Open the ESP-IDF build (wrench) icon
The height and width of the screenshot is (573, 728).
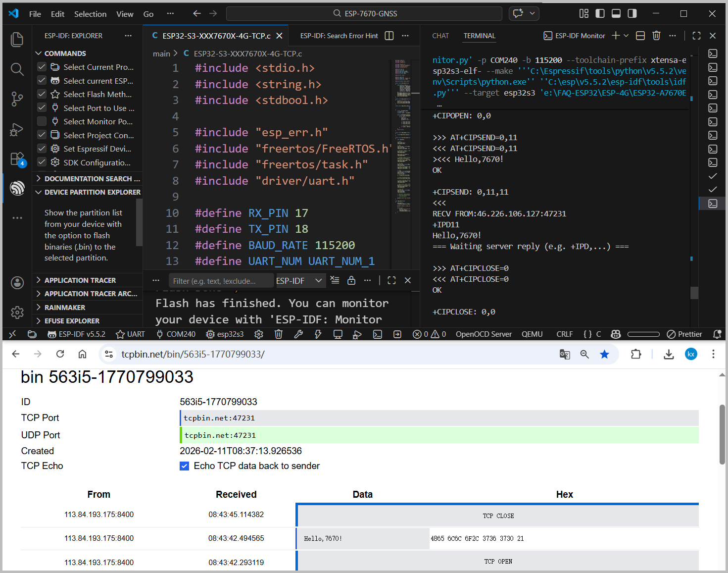(298, 334)
